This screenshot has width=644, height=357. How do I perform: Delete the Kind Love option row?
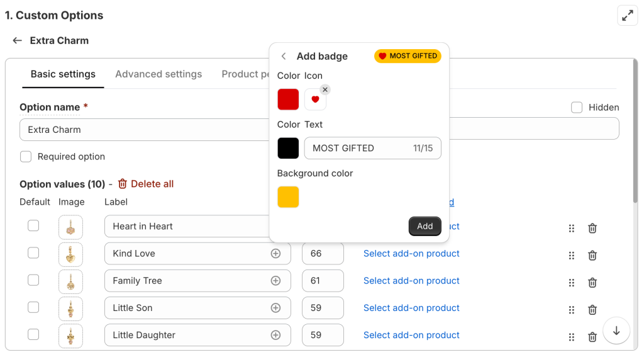[x=592, y=256]
